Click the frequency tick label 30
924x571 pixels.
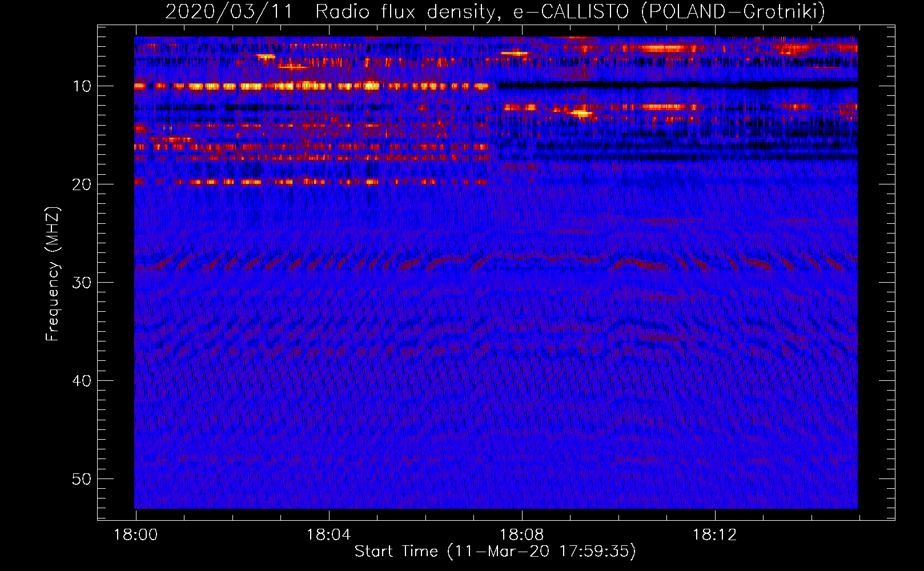point(82,283)
